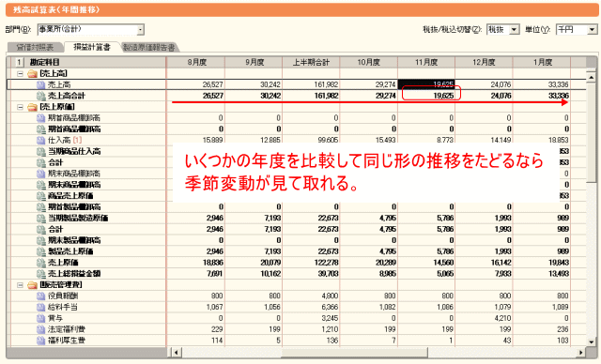
Task: Open the 部門 dropdown showing 事業所(合計)
Action: (x=91, y=29)
